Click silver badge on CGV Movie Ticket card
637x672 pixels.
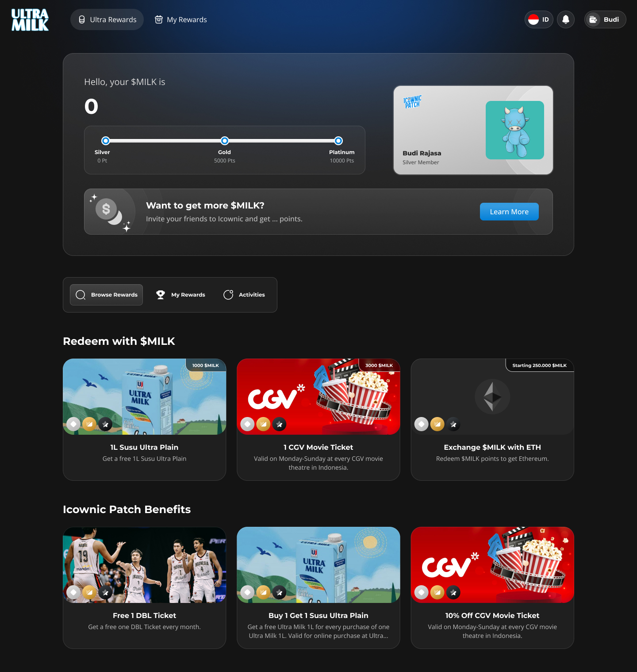coord(247,424)
